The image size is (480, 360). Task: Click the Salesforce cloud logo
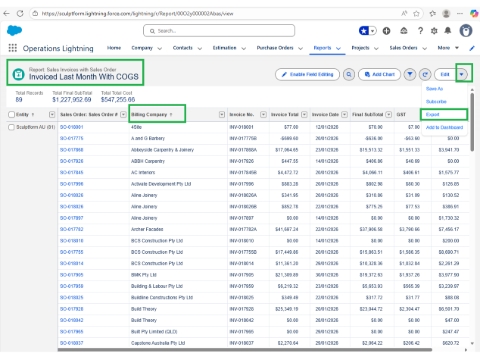[x=14, y=31]
